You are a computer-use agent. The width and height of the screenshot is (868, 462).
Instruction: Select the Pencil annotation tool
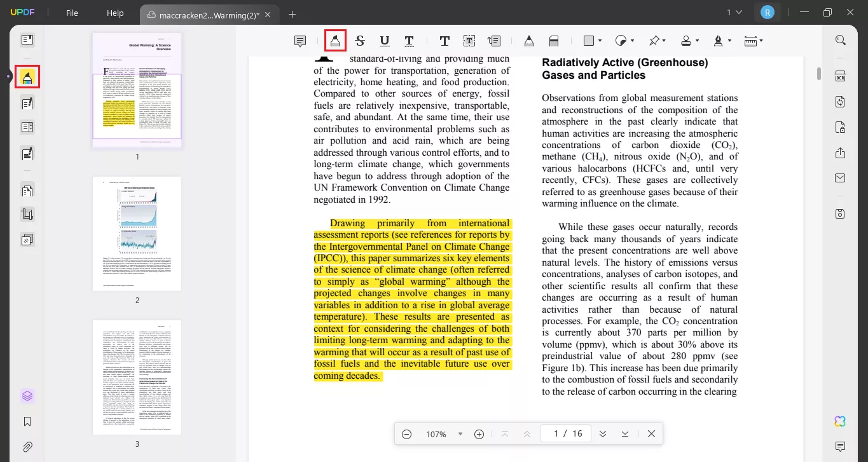point(529,40)
